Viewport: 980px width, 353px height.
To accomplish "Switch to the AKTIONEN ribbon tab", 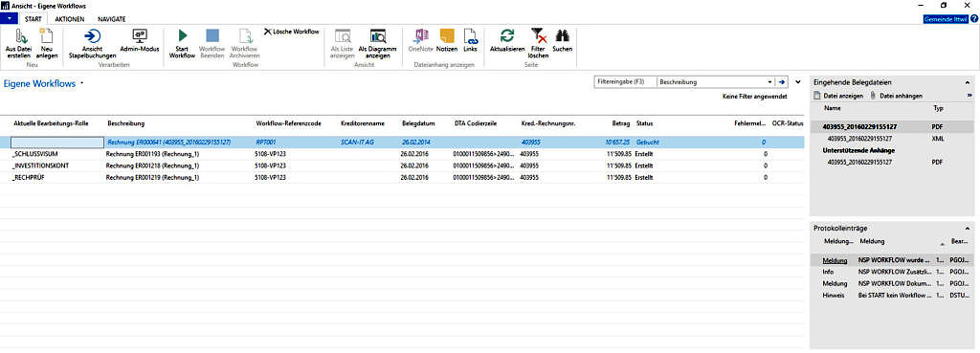I will point(69,19).
